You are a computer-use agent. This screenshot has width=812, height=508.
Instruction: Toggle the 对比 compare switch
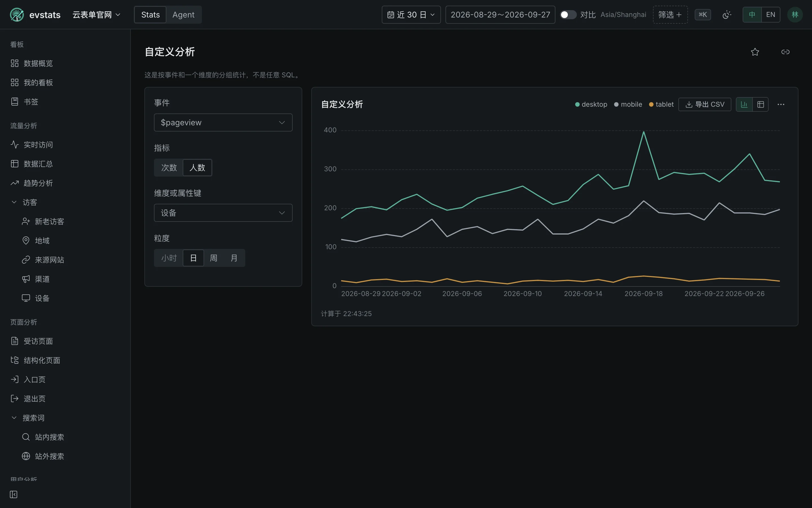(x=568, y=14)
